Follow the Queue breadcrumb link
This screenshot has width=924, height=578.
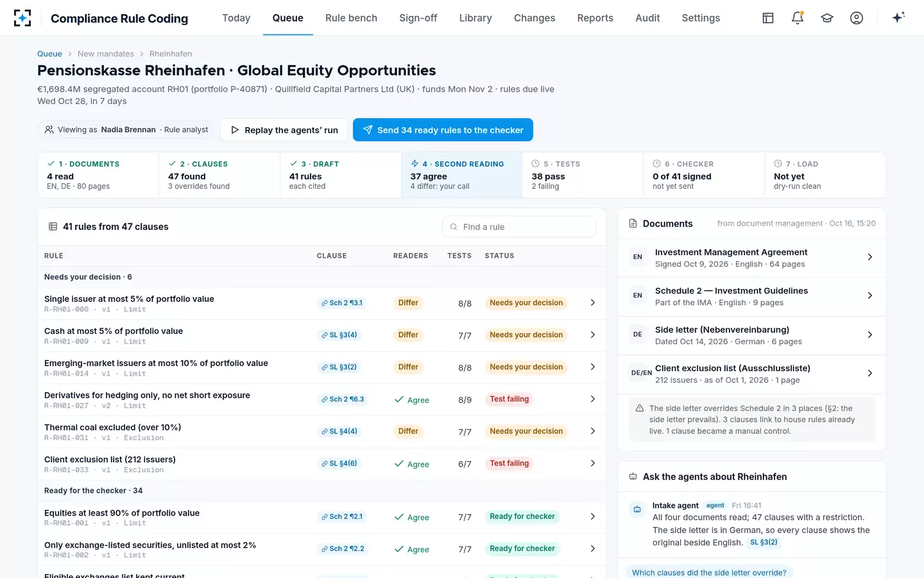[x=49, y=54]
